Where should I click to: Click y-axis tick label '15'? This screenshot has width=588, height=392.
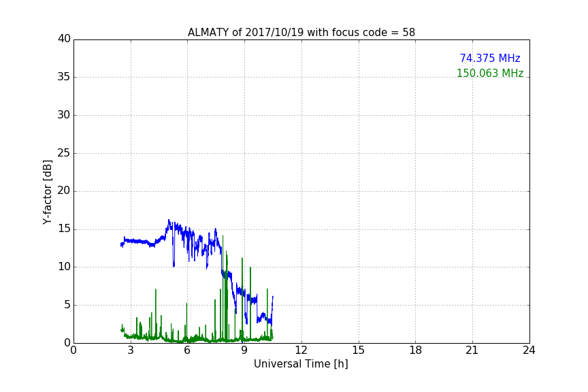coord(64,229)
